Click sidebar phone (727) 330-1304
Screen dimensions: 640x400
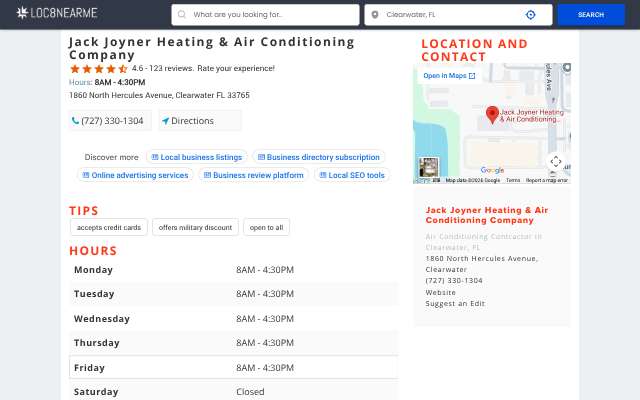tap(454, 280)
